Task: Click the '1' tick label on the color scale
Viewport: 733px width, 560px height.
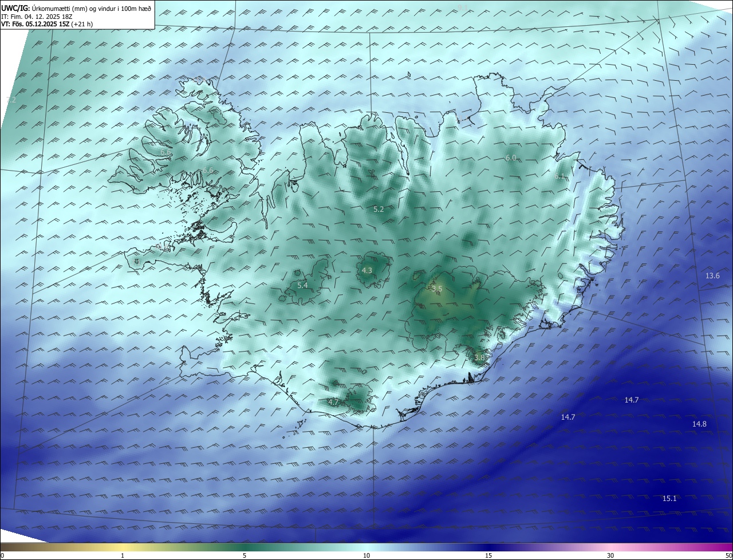Action: [x=123, y=556]
